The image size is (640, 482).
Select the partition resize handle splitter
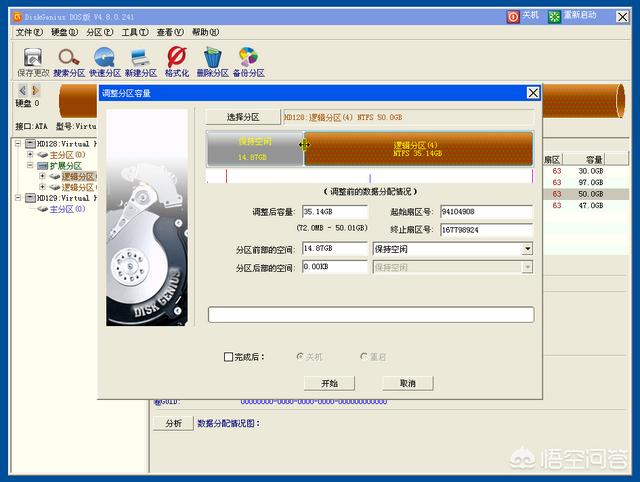(304, 145)
